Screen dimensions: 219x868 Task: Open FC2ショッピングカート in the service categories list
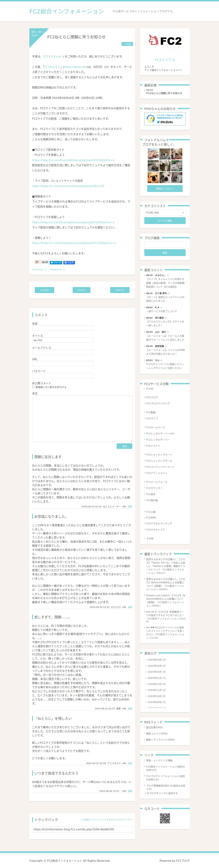click(x=159, y=455)
